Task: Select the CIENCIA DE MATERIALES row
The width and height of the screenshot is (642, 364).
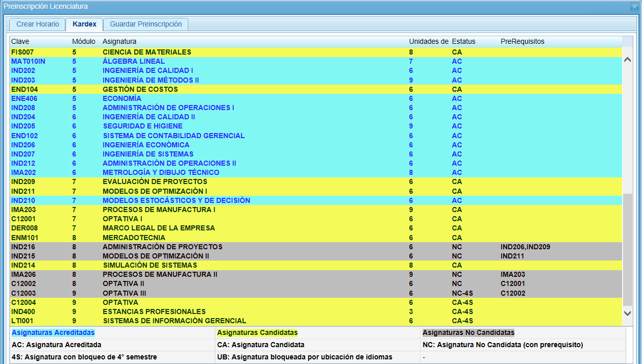Action: [204, 52]
